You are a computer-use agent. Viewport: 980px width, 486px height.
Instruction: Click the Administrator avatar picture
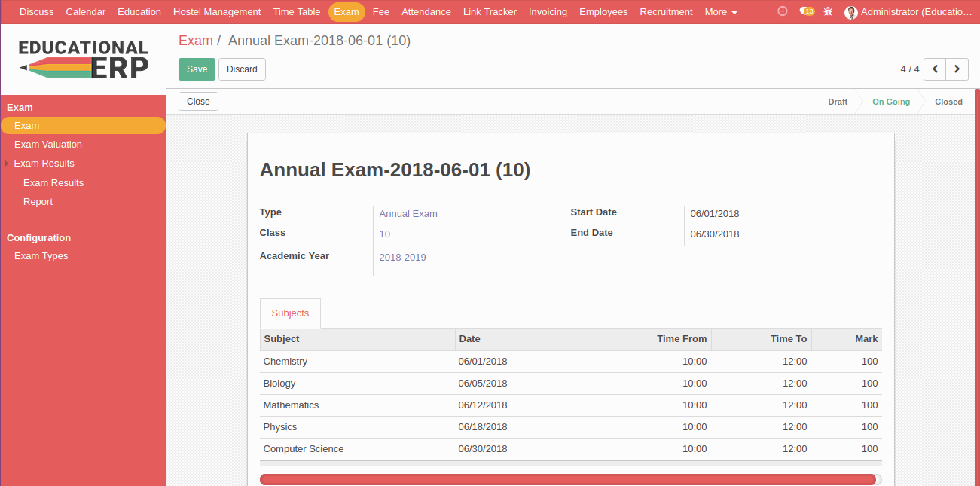coord(851,12)
